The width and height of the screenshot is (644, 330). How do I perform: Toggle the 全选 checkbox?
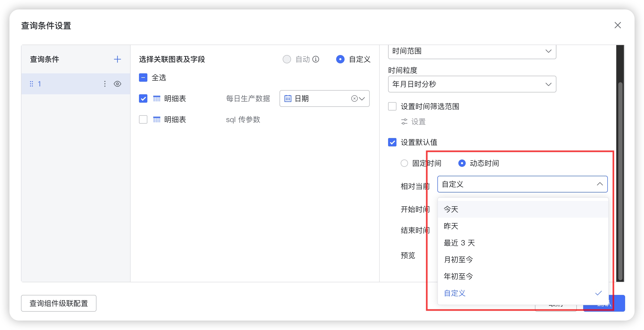coord(143,78)
